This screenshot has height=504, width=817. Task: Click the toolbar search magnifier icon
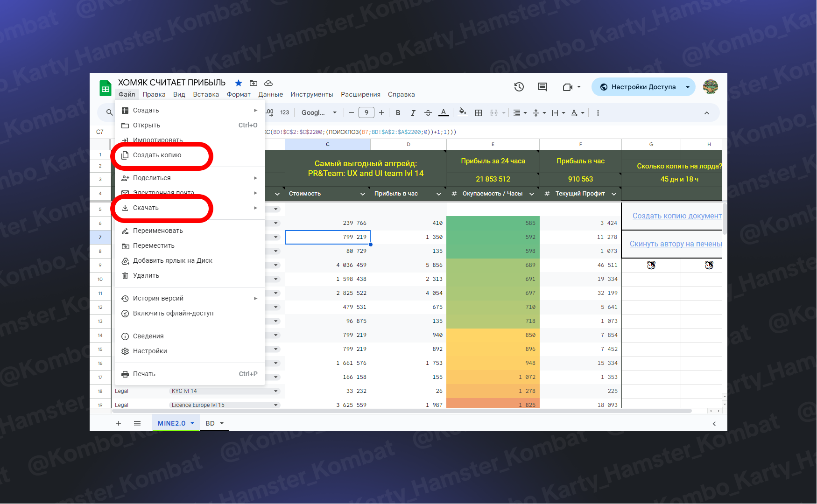(x=109, y=112)
